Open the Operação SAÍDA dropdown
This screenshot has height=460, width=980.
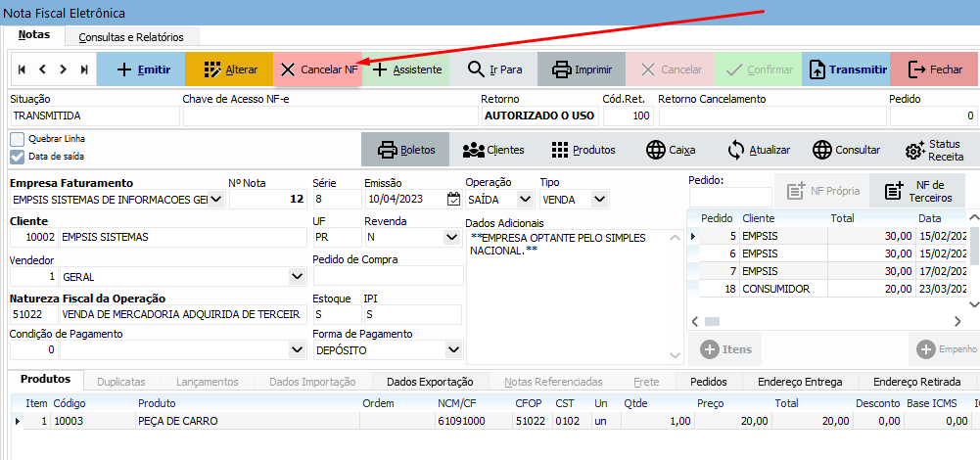coord(525,200)
